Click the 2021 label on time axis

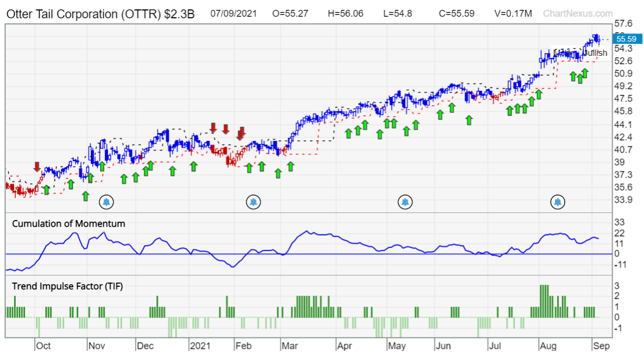click(200, 345)
